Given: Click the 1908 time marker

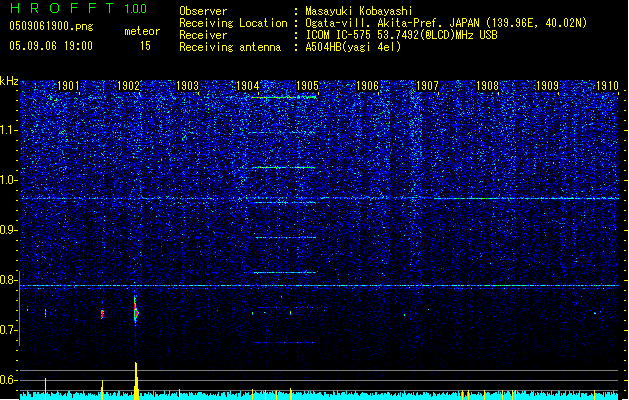Looking at the screenshot, I should tap(487, 86).
